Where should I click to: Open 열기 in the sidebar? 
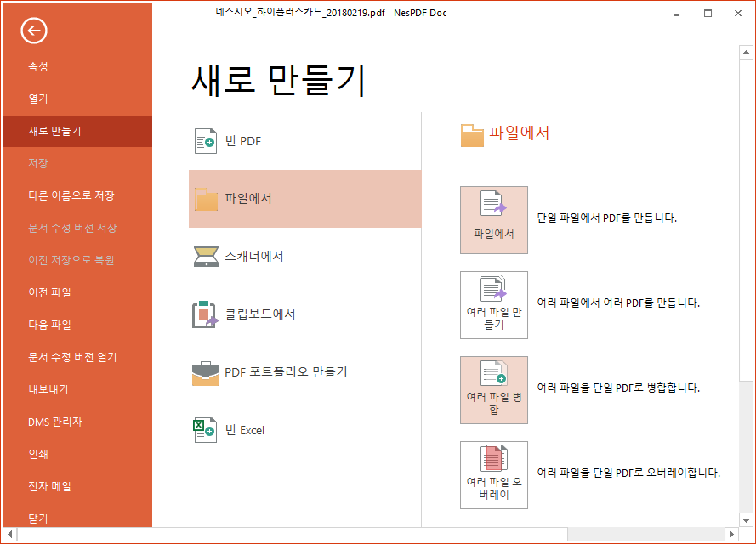point(38,99)
